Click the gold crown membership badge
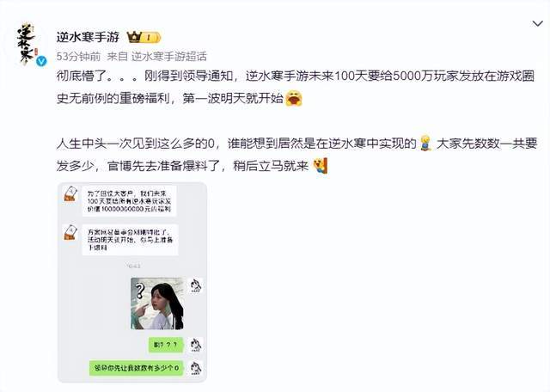550x392 pixels. [144, 37]
